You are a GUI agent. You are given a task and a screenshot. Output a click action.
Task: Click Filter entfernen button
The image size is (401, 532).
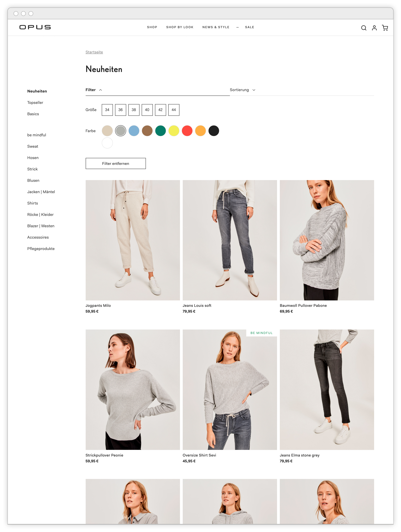point(115,164)
